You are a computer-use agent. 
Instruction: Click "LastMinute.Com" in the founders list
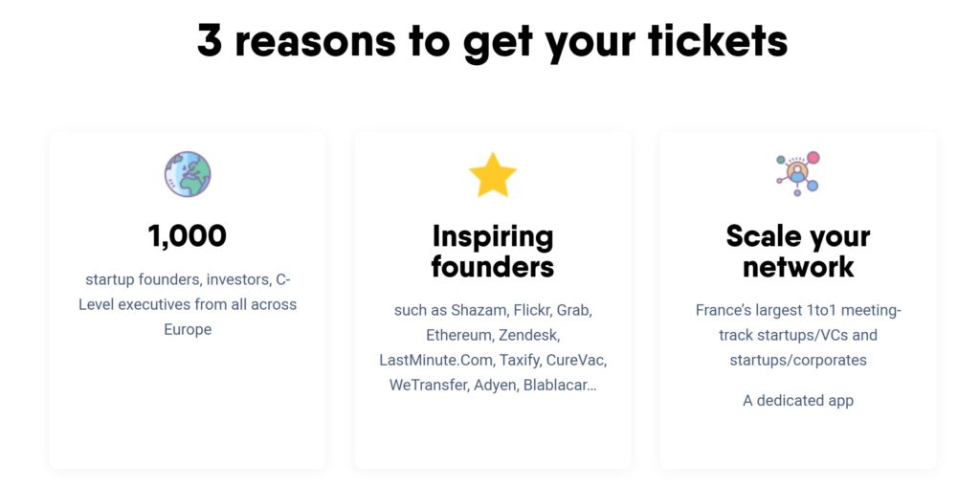434,360
